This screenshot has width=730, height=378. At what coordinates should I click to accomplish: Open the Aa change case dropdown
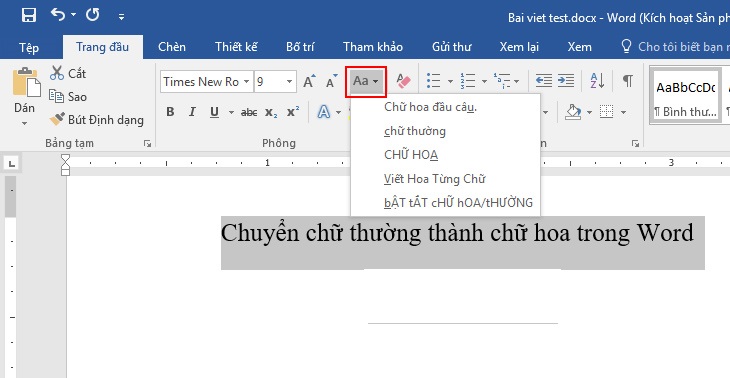[x=366, y=81]
